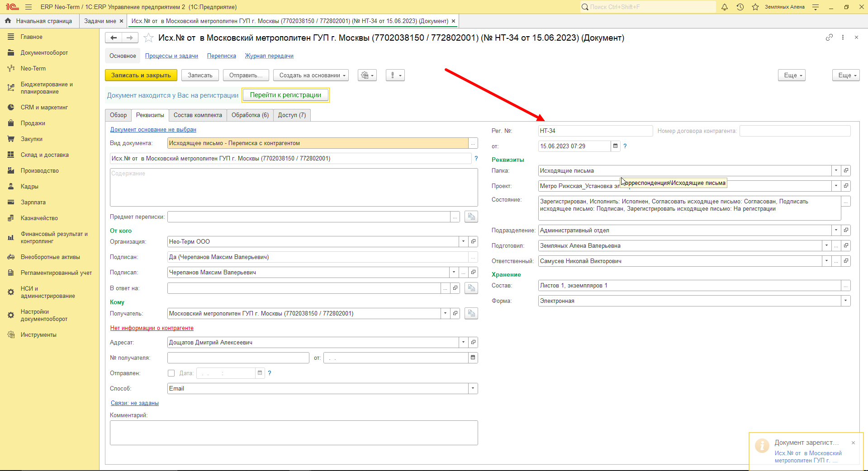
Task: Open calendar for recipient number date
Action: [473, 358]
